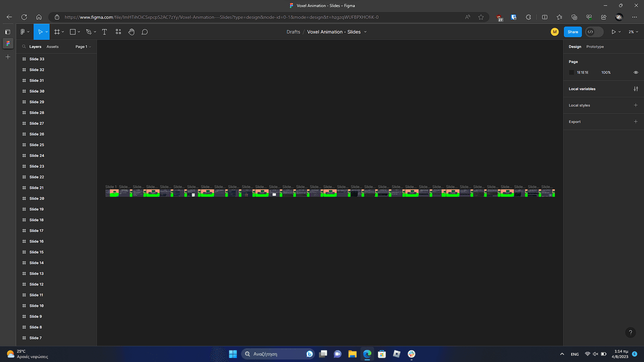Click the search icon in Layers panel

[24, 47]
